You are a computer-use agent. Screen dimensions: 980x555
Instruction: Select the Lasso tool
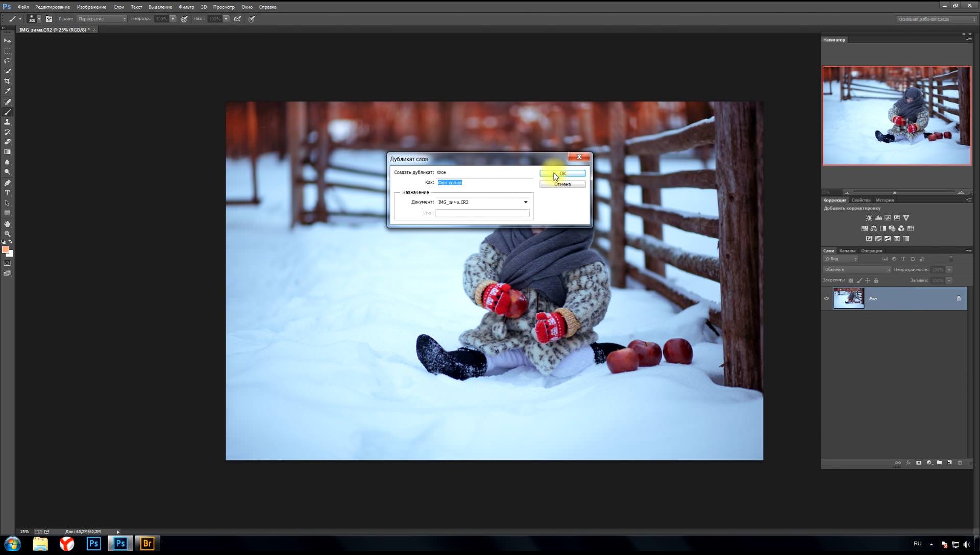[7, 61]
